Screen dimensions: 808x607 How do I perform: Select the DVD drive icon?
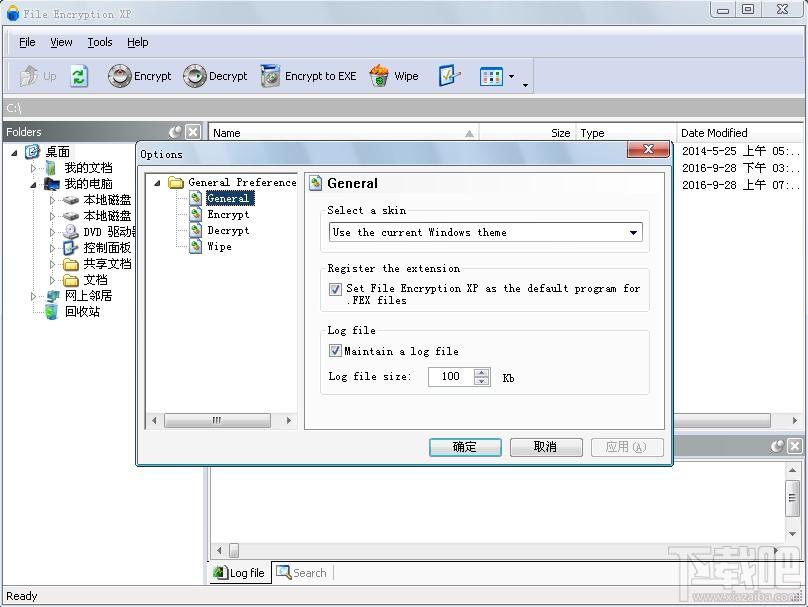[x=71, y=232]
